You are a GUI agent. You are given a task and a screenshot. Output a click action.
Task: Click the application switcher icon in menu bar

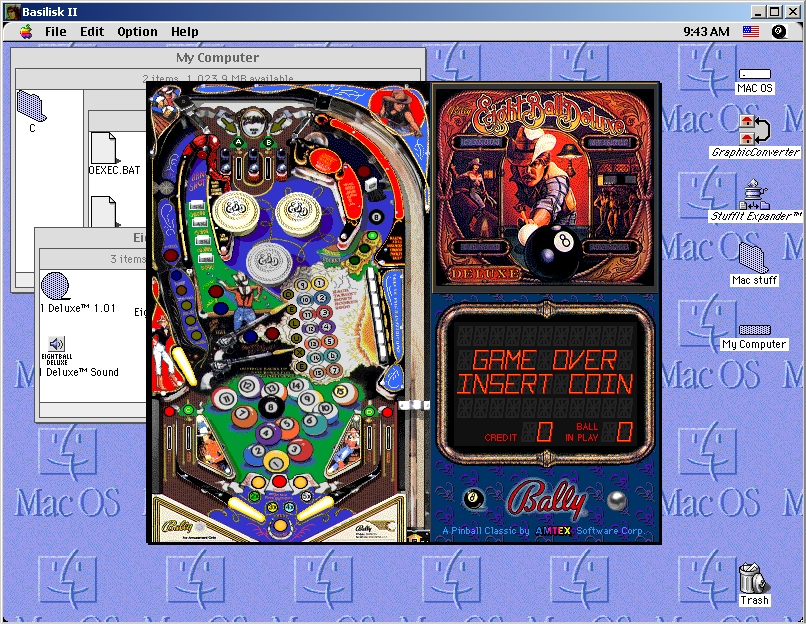pos(779,32)
